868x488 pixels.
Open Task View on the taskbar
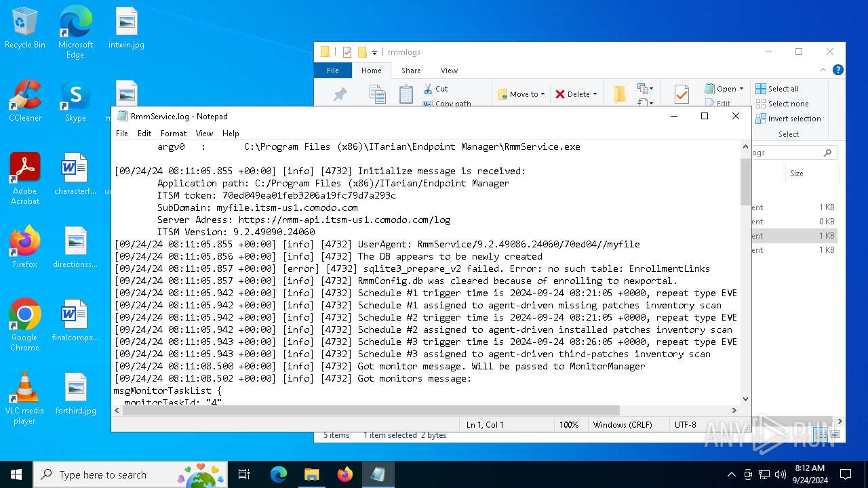pos(244,474)
